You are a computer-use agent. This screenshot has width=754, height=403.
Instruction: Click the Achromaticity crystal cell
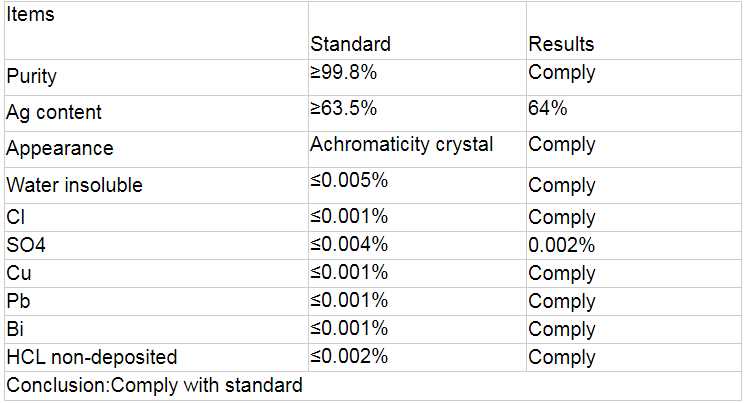coord(401,145)
